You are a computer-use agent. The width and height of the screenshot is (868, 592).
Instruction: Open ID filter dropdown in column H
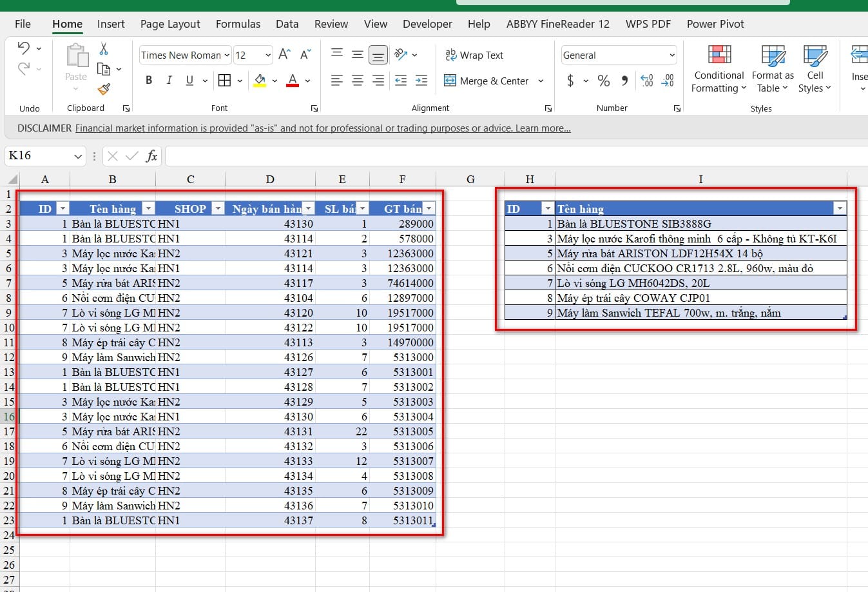click(x=548, y=208)
